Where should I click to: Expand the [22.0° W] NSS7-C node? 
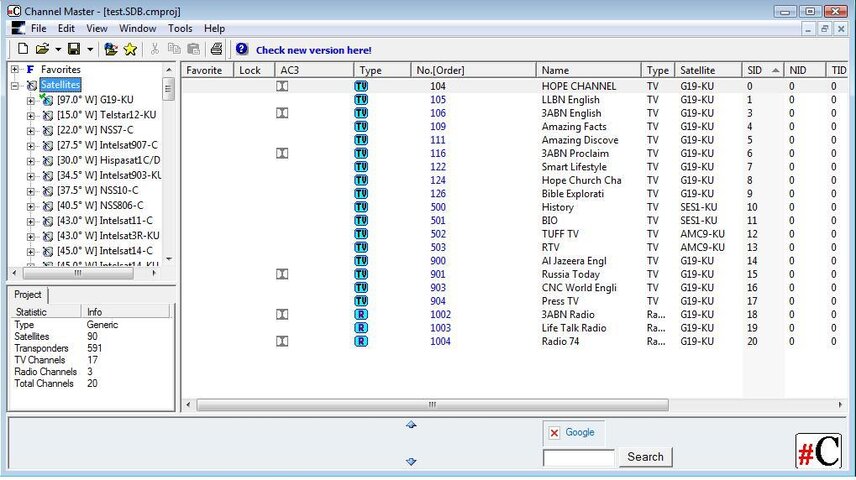click(x=31, y=131)
